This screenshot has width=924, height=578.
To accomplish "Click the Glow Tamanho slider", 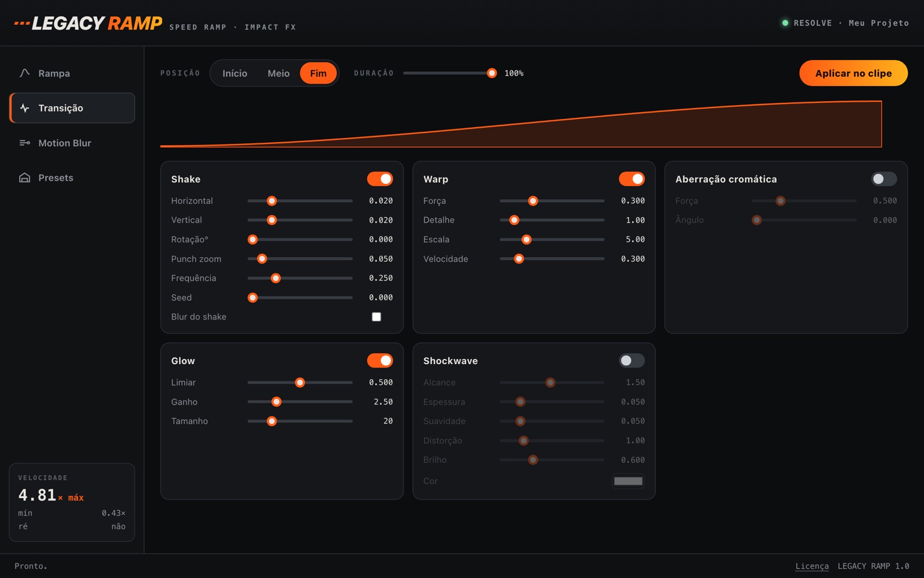I will (300, 421).
